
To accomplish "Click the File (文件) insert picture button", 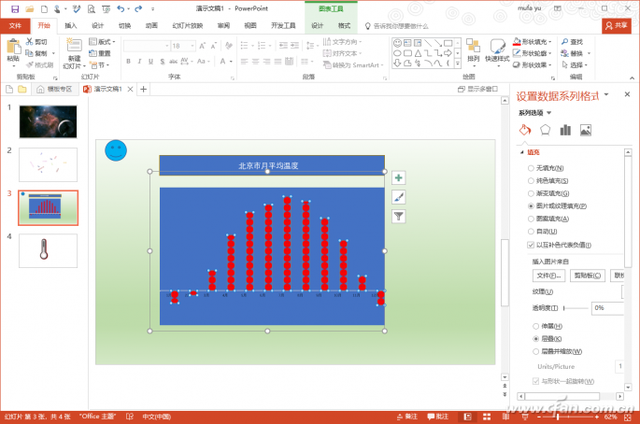I will pyautogui.click(x=549, y=275).
